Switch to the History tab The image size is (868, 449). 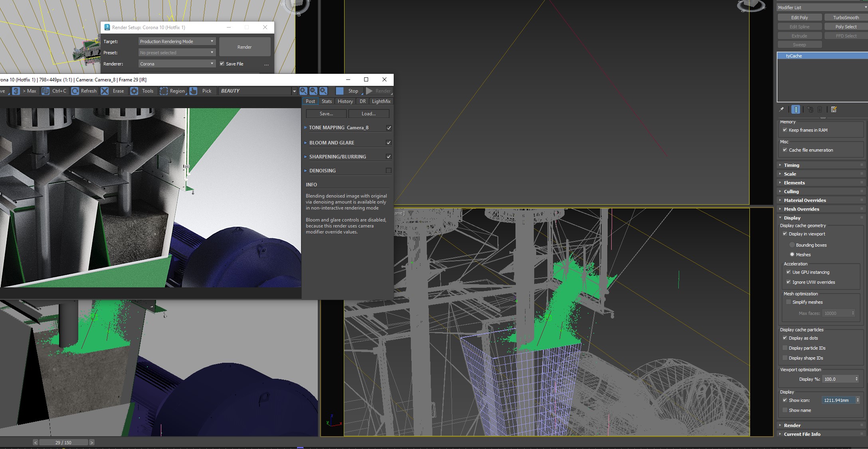pos(345,101)
